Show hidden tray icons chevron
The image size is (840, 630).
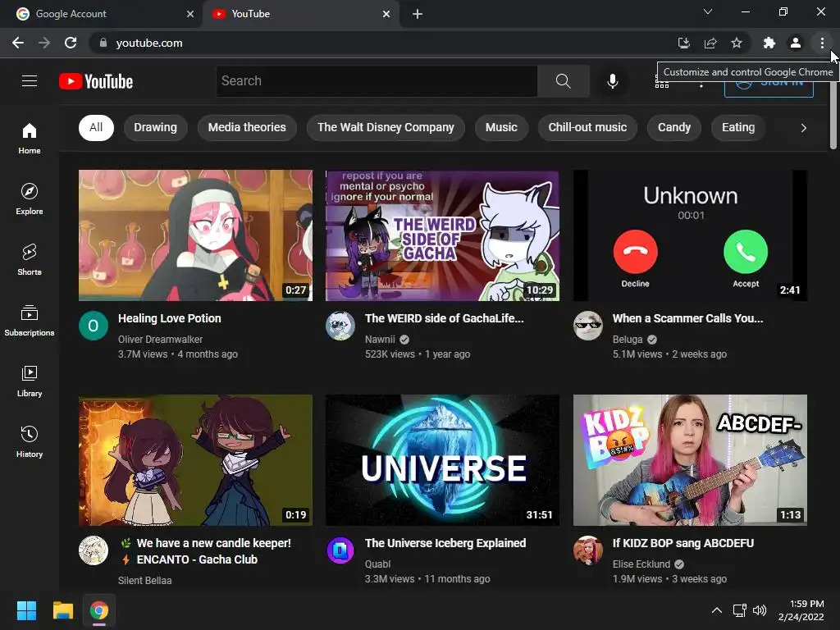717,610
